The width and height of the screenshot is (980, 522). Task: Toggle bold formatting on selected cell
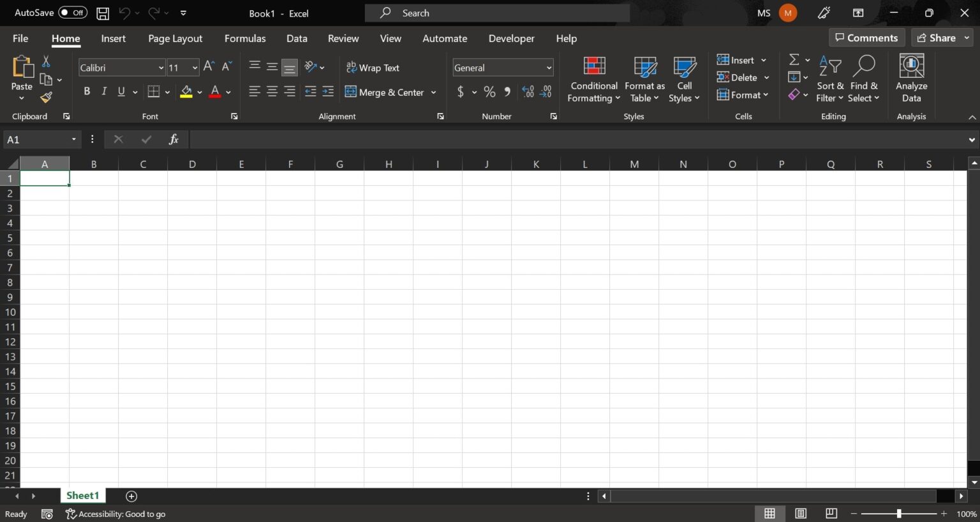point(87,91)
